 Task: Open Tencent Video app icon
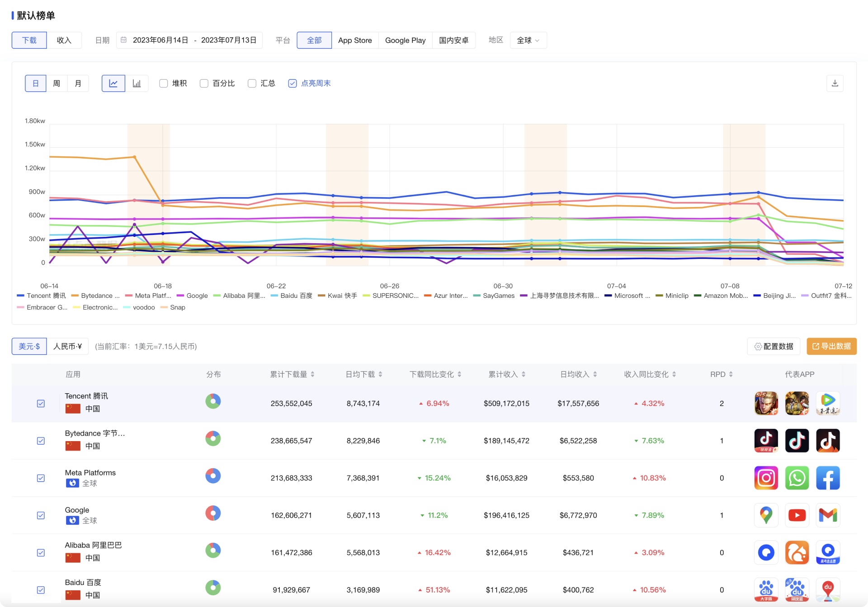tap(828, 403)
